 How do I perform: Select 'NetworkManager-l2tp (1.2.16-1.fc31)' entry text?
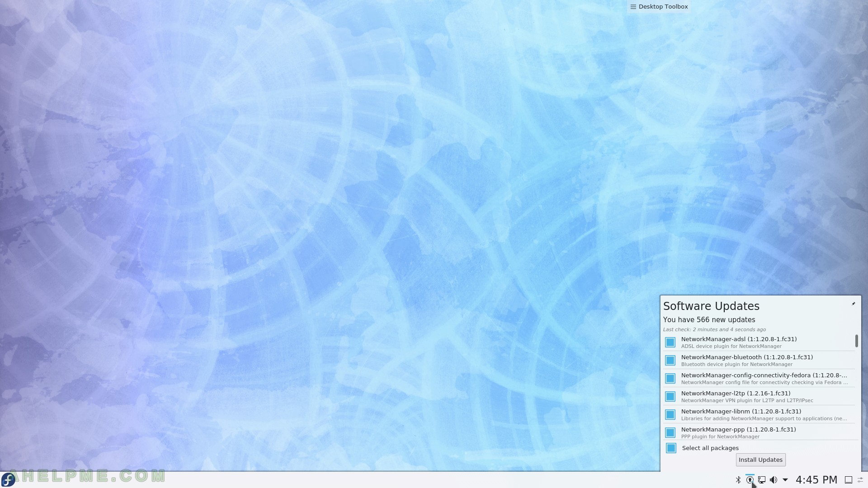click(x=736, y=394)
